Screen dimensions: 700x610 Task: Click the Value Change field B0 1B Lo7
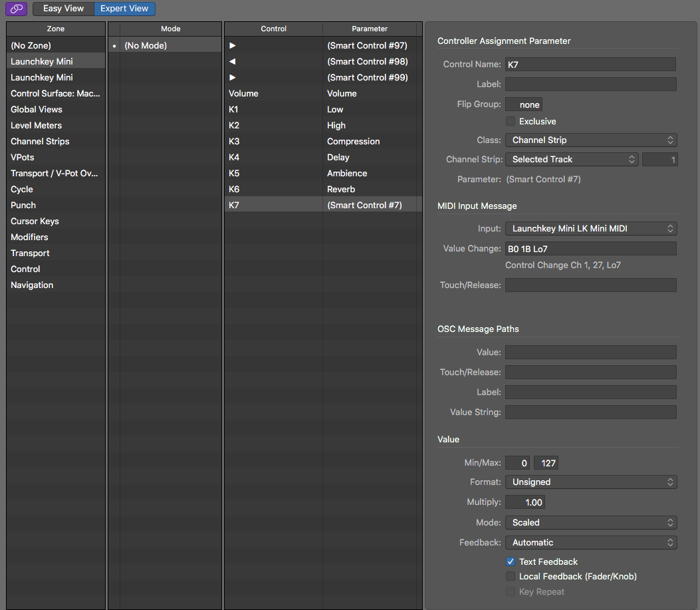pos(590,249)
